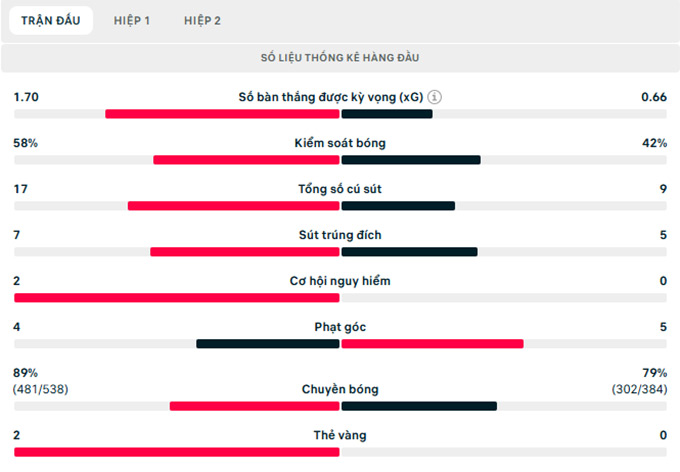Click the dark shots on target bar

coord(409,252)
